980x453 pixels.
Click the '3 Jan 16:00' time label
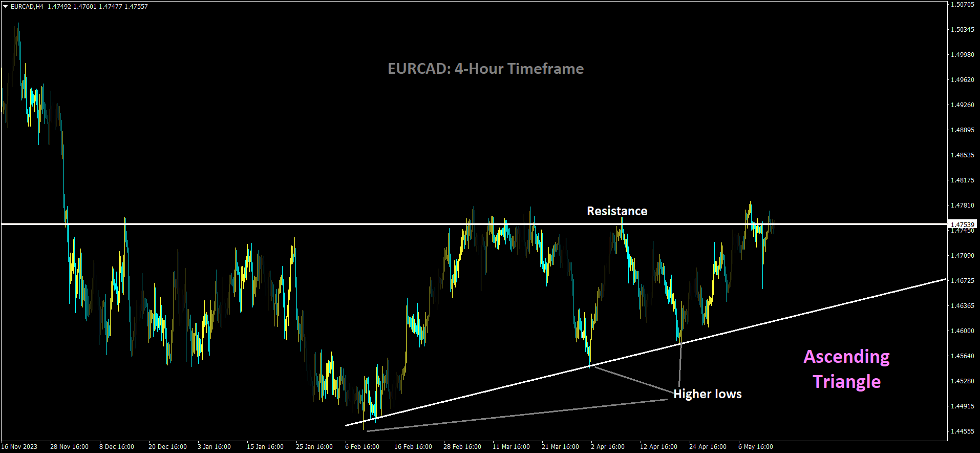[214, 446]
